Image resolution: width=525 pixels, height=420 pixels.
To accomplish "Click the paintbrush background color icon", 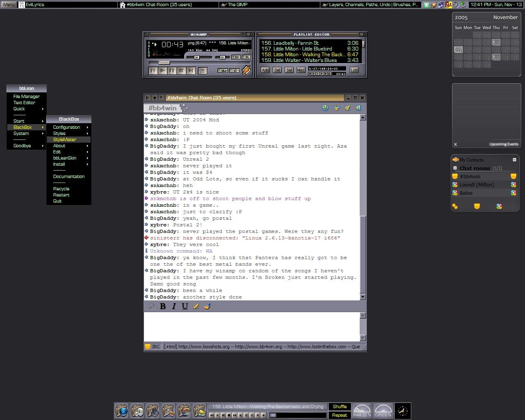I will tap(207, 306).
